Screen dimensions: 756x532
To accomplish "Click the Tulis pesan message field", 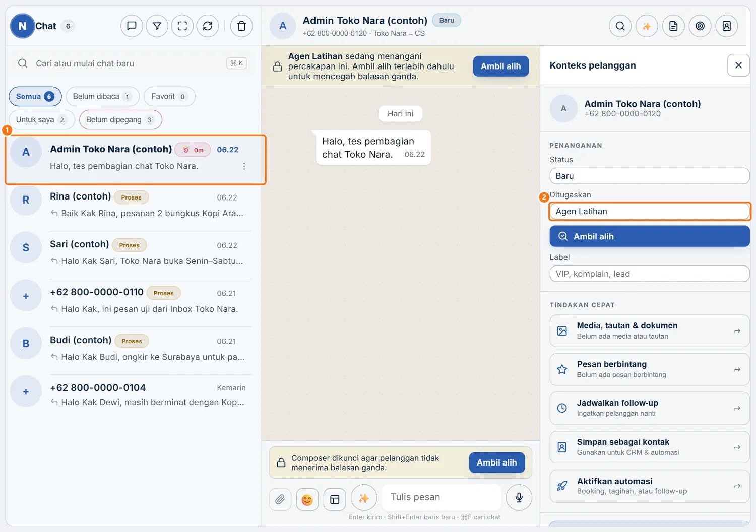I will click(442, 497).
